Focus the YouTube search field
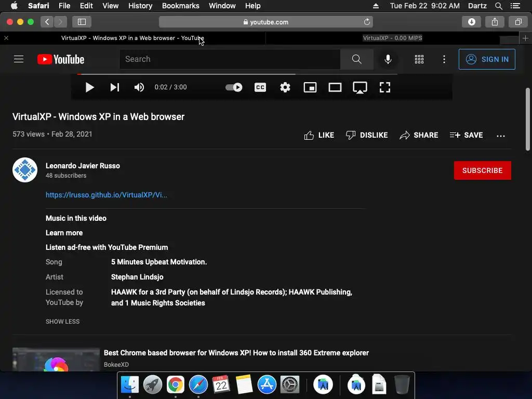Screen dimensions: 532x399 coord(230,59)
